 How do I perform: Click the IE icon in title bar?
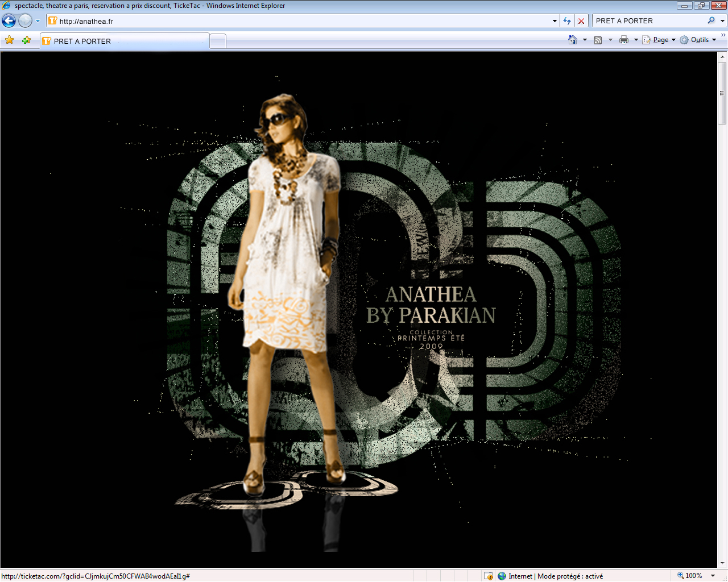(x=7, y=6)
